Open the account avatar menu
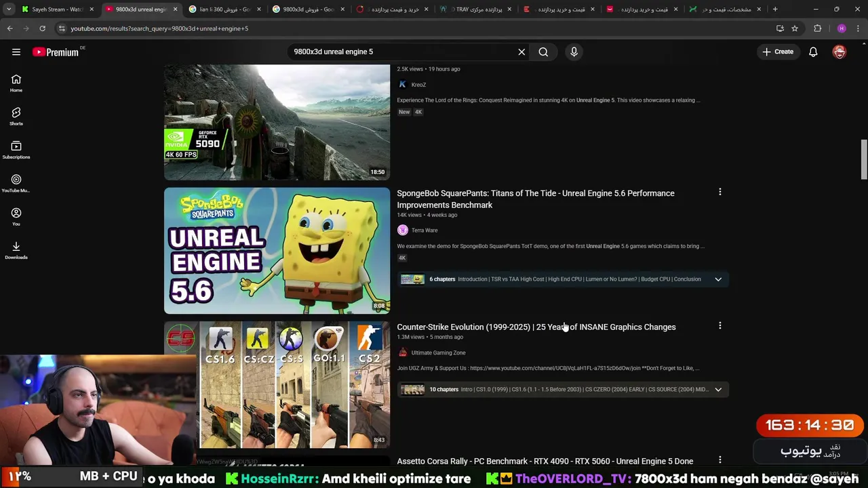Viewport: 868px width, 488px height. click(x=840, y=52)
